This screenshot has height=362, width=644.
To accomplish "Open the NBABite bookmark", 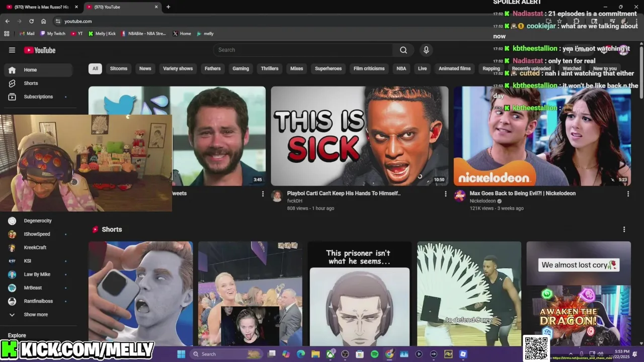I will click(x=143, y=34).
